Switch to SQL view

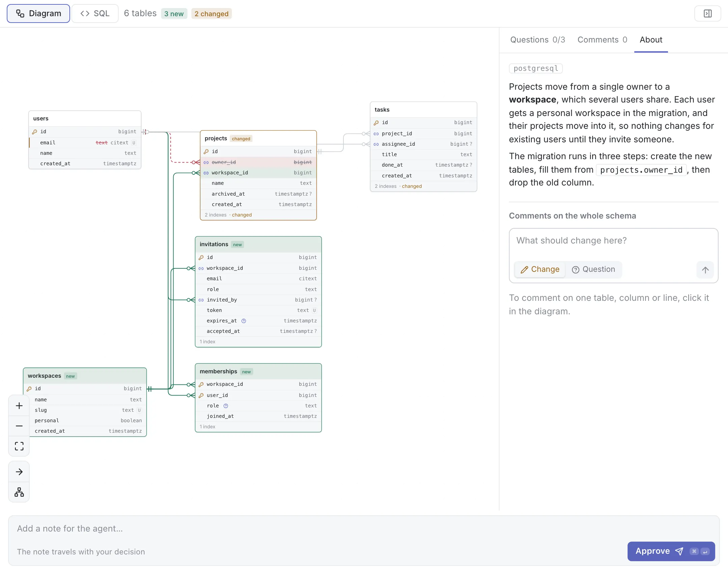coord(95,13)
